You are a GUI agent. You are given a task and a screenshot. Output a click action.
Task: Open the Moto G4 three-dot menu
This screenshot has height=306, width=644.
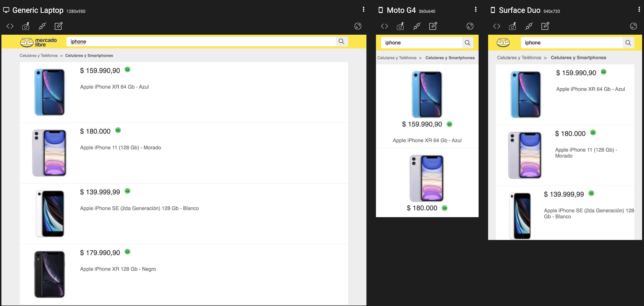(476, 10)
